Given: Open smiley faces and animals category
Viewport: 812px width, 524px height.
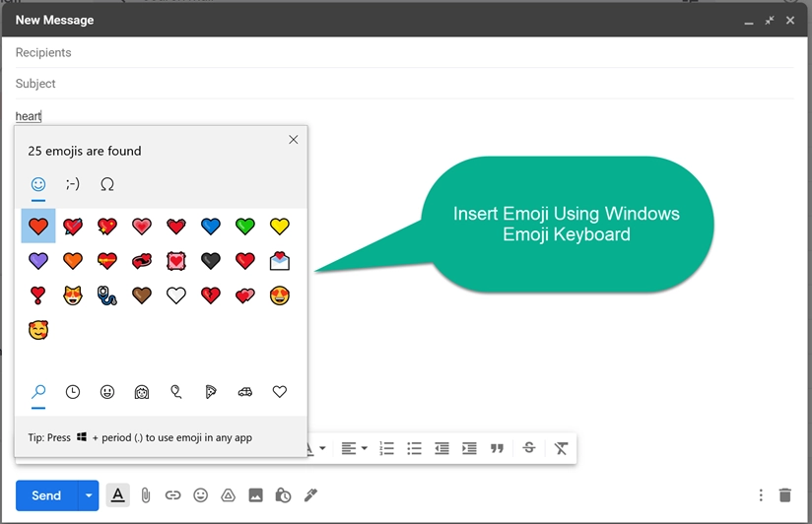Looking at the screenshot, I should coord(107,392).
